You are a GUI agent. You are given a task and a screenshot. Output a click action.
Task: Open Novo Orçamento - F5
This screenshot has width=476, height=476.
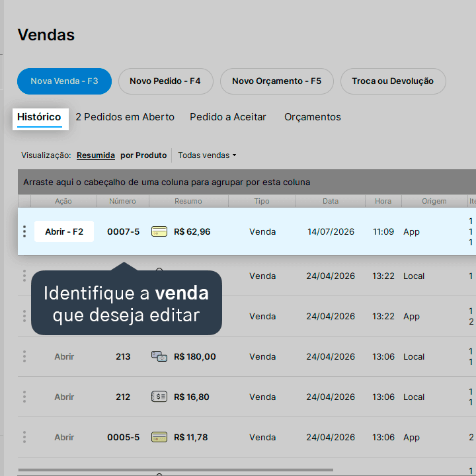[276, 81]
